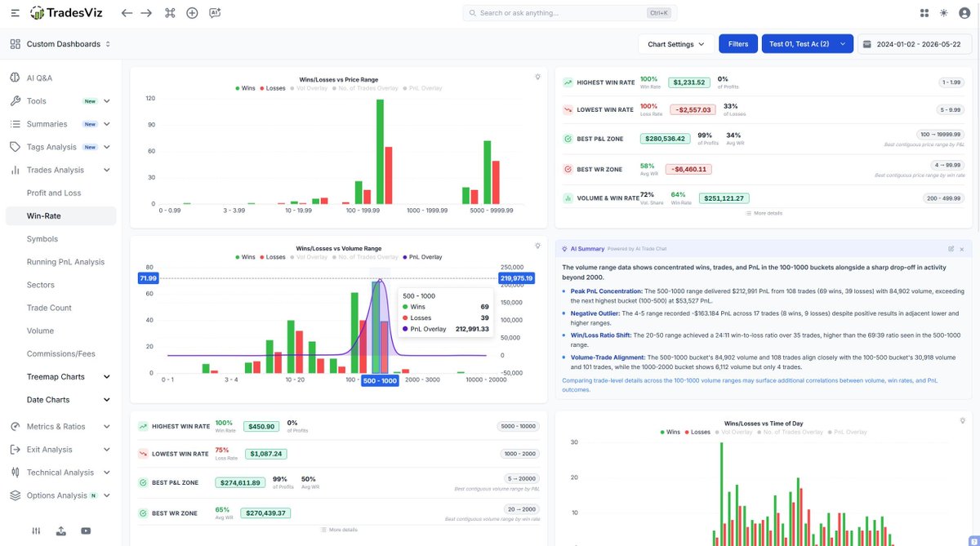Click the lightbulb icon on Volume Range chart
The height and width of the screenshot is (546, 980).
pos(537,246)
